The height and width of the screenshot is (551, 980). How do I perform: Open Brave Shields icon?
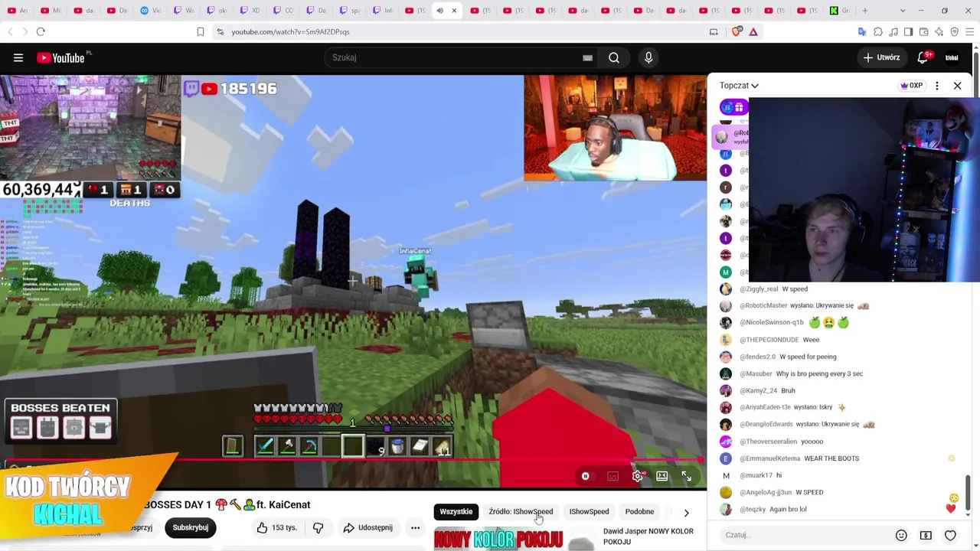(x=737, y=31)
